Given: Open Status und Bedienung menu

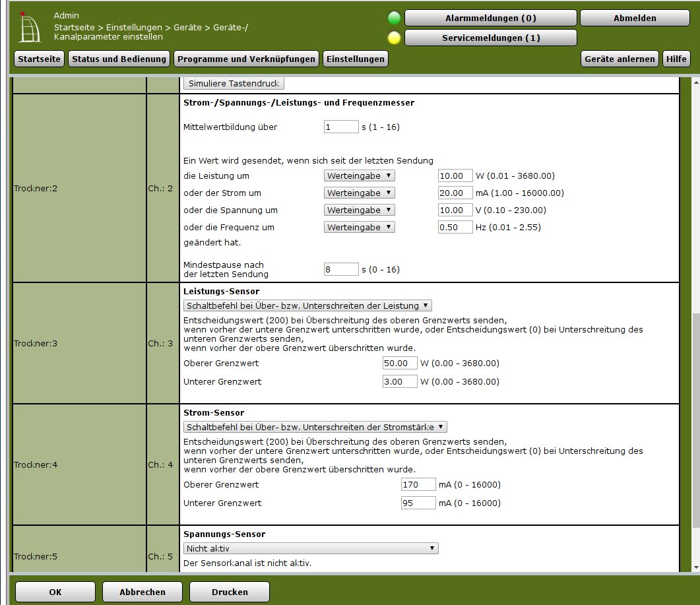Looking at the screenshot, I should (119, 59).
